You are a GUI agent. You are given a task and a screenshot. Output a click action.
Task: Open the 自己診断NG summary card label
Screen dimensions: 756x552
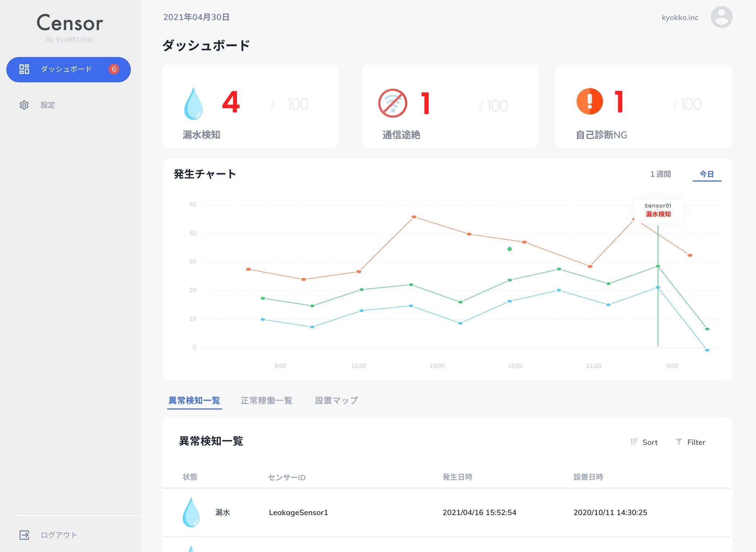coord(601,135)
